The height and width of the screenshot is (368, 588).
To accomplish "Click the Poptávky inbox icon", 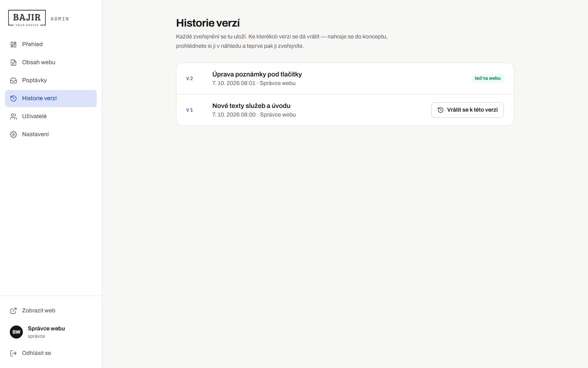I will point(13,81).
